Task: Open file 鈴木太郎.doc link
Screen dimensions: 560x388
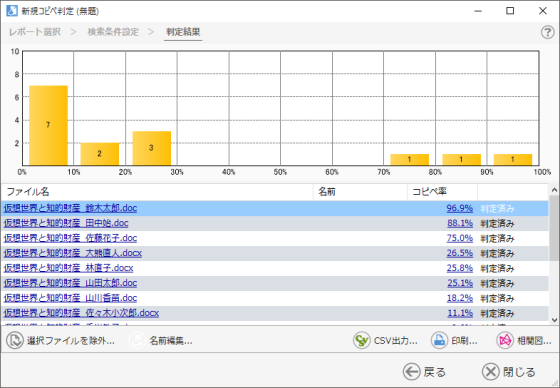Action: 70,208
